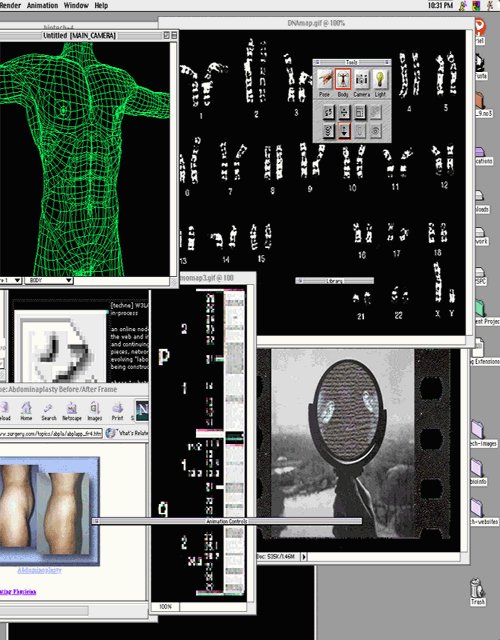This screenshot has width=500, height=640.
Task: Click the down-arrow translate tool button
Action: [344, 131]
